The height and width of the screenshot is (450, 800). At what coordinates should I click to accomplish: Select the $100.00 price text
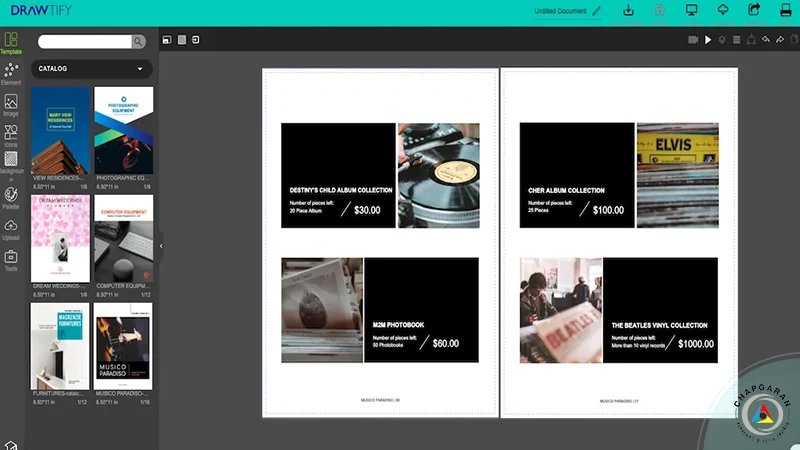pos(608,210)
